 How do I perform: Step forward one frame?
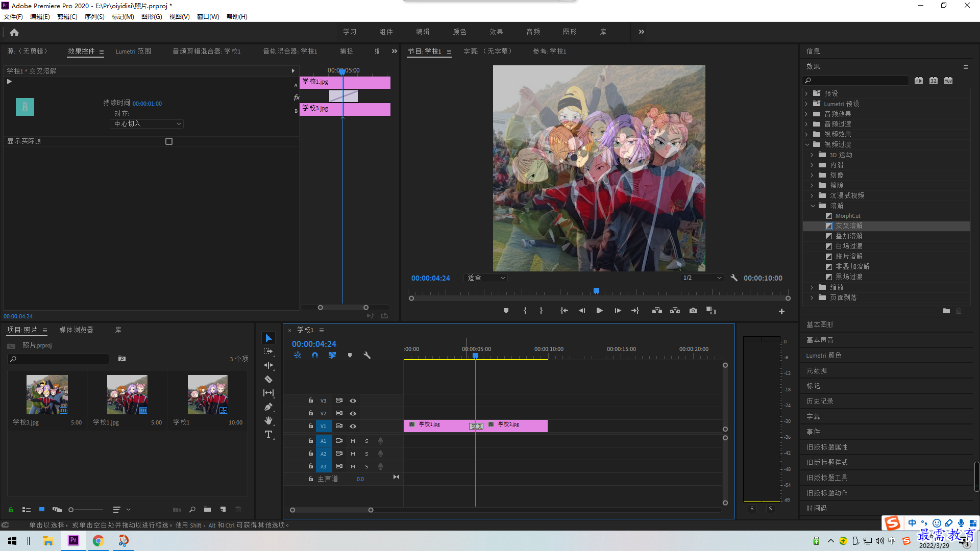(x=618, y=311)
